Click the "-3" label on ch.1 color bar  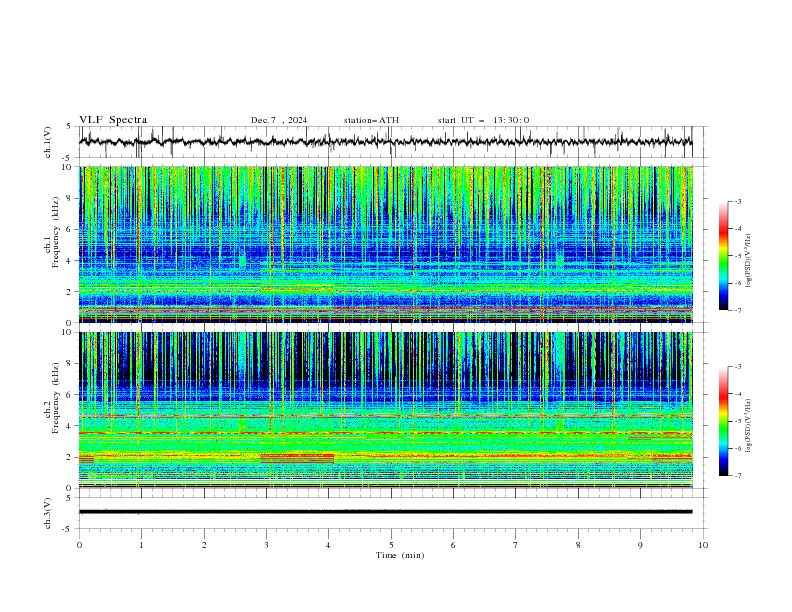click(738, 202)
